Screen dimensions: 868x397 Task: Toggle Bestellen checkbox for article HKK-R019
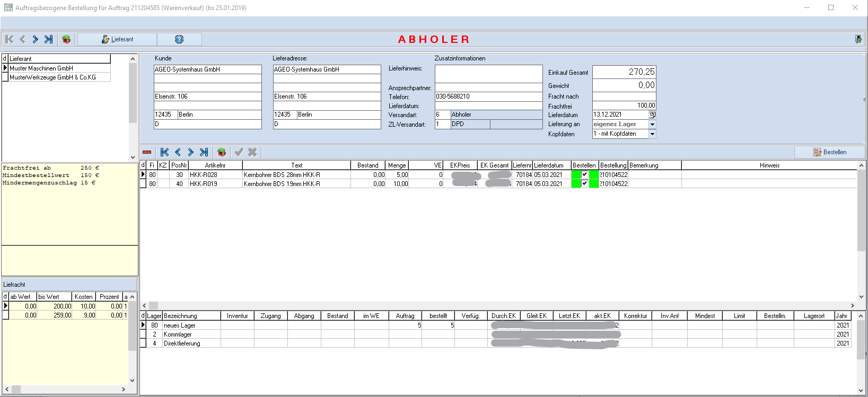[585, 183]
